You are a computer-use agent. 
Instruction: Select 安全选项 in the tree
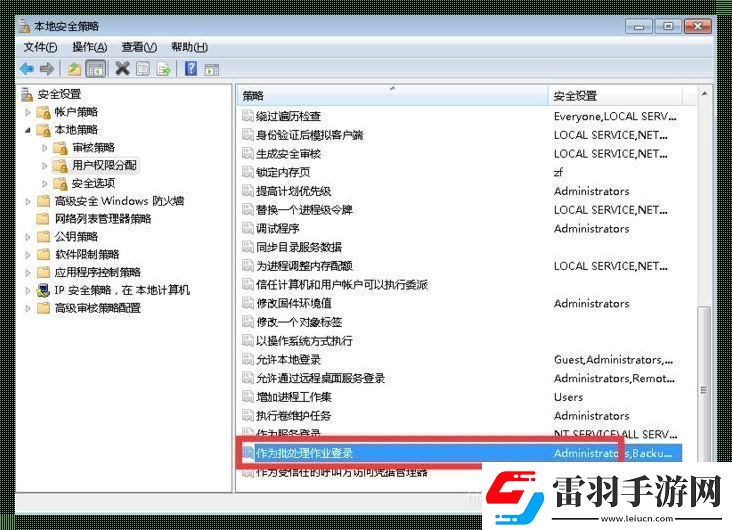click(x=93, y=184)
